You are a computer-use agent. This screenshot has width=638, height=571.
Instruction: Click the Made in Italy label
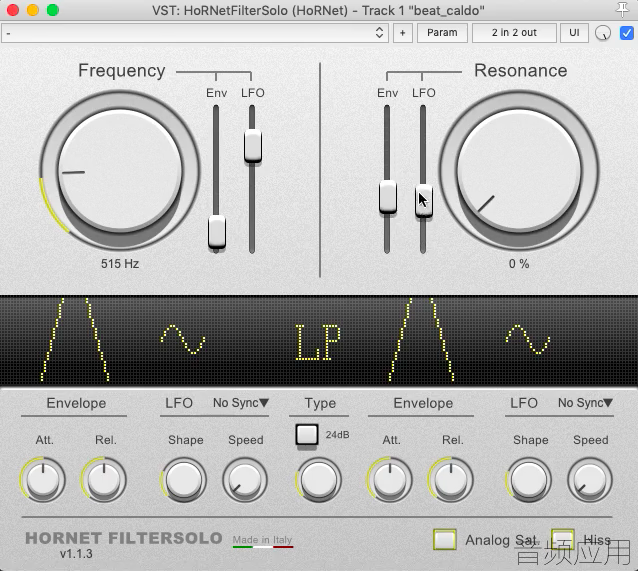262,540
